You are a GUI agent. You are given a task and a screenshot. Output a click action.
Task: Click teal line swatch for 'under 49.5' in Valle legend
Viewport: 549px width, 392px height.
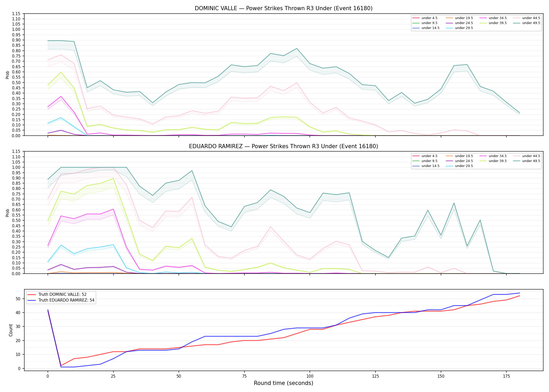516,23
